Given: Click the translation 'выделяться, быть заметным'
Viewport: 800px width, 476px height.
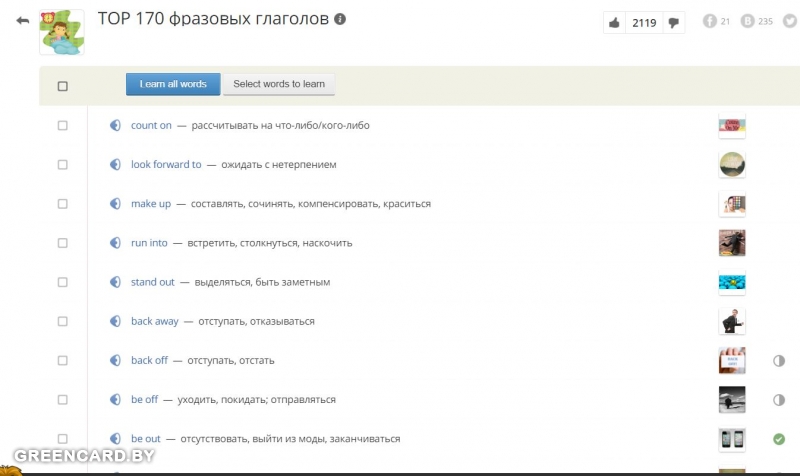Looking at the screenshot, I should coord(262,282).
